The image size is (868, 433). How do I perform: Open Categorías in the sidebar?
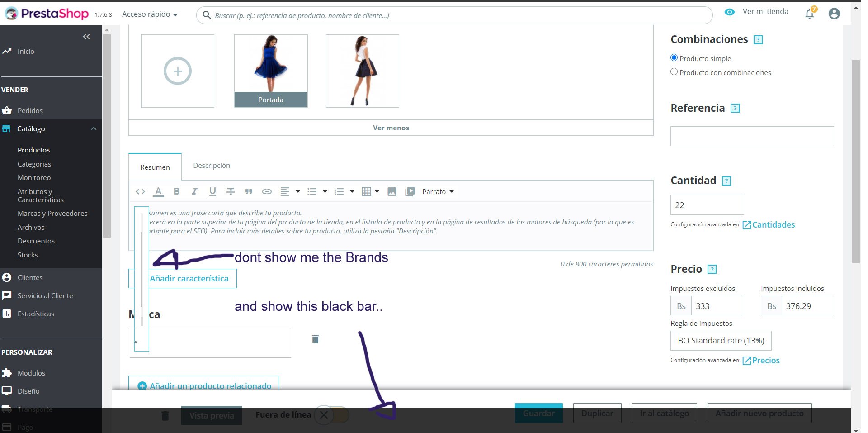click(34, 164)
